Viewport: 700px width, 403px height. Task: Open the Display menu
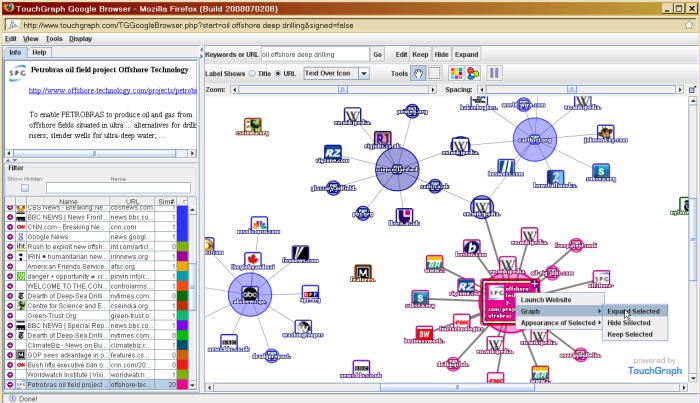(80, 39)
